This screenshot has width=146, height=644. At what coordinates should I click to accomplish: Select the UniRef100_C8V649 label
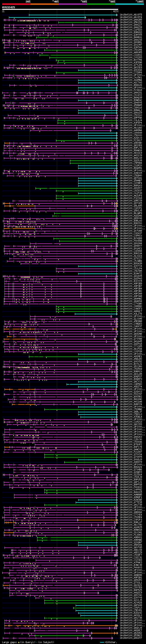pos(131,133)
